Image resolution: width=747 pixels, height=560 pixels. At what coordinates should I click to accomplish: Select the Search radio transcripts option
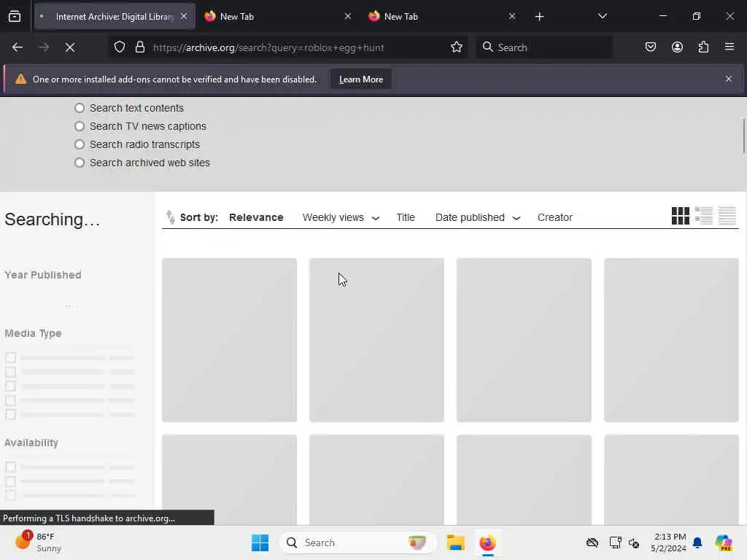point(80,144)
